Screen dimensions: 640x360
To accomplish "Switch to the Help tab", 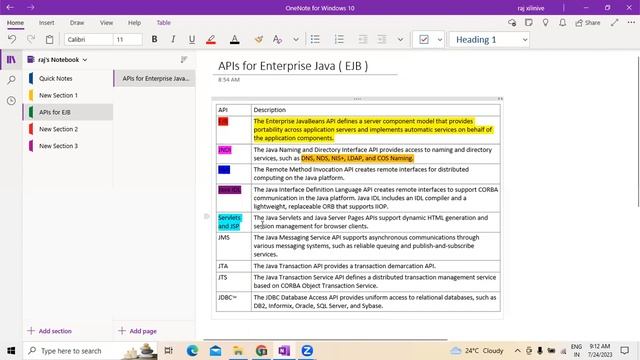I will tap(134, 23).
